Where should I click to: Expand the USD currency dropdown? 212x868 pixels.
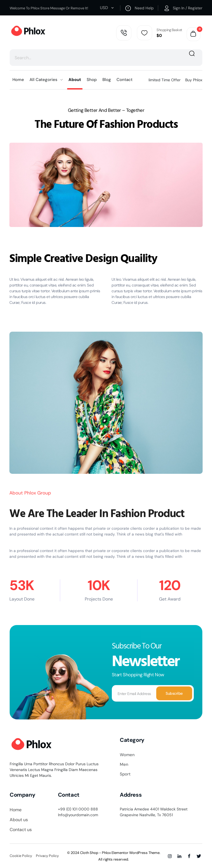[107, 8]
